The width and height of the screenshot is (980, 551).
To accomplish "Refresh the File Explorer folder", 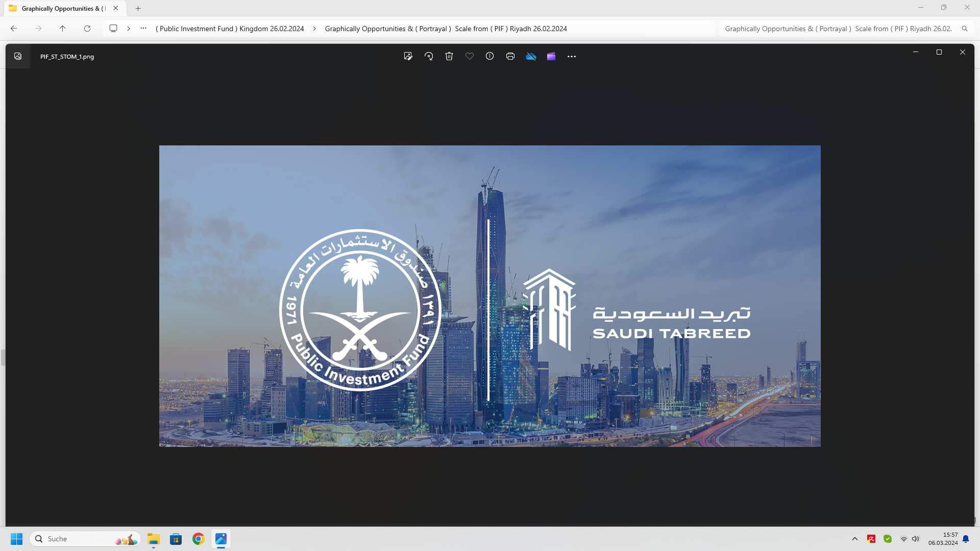I will pyautogui.click(x=87, y=29).
